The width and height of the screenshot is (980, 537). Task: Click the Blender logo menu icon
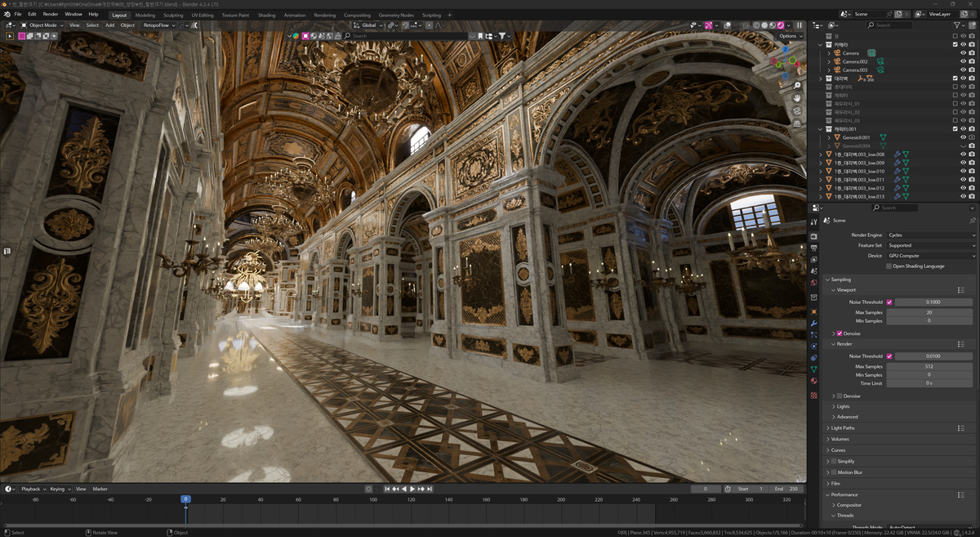(x=6, y=14)
